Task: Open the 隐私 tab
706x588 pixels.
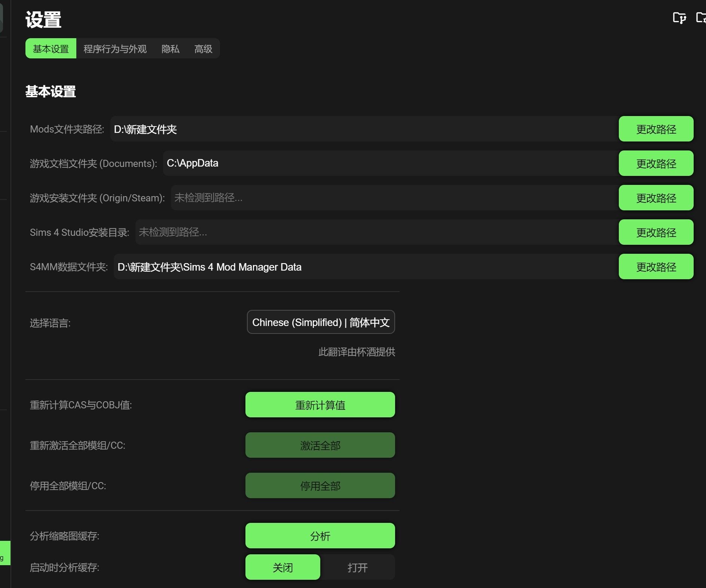Action: coord(170,49)
